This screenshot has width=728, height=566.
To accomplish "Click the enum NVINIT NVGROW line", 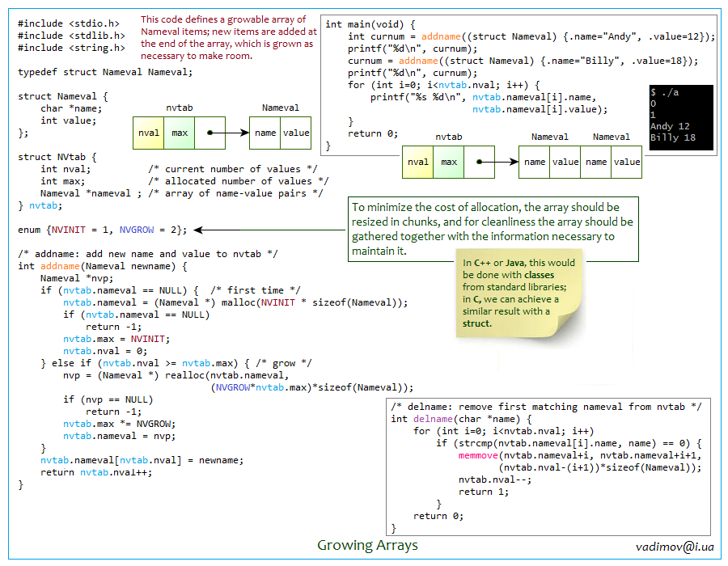I will (103, 230).
